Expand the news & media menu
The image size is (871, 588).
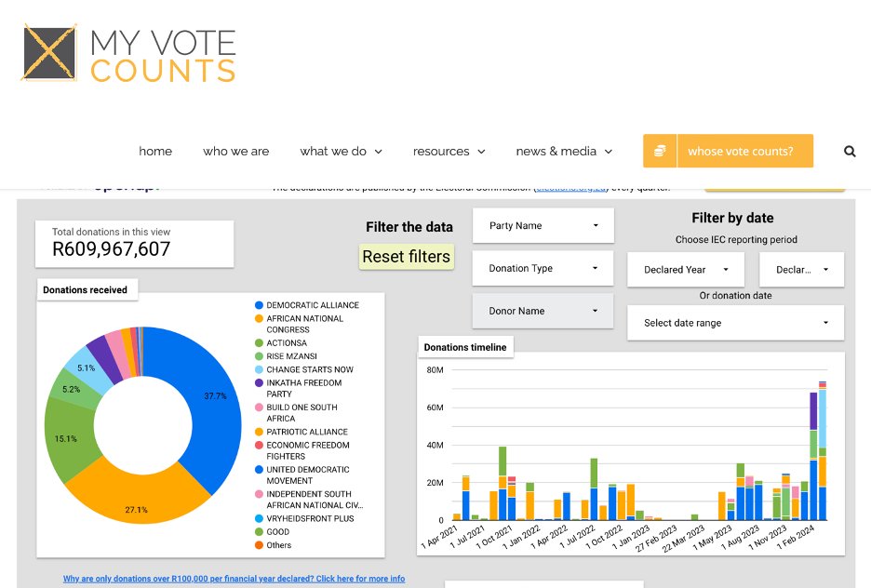point(564,151)
